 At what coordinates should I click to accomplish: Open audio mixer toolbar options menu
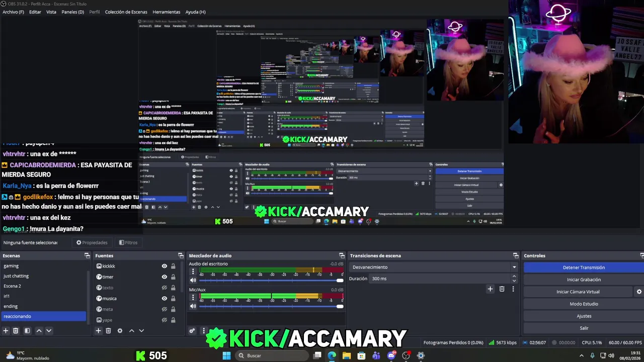coord(203,330)
